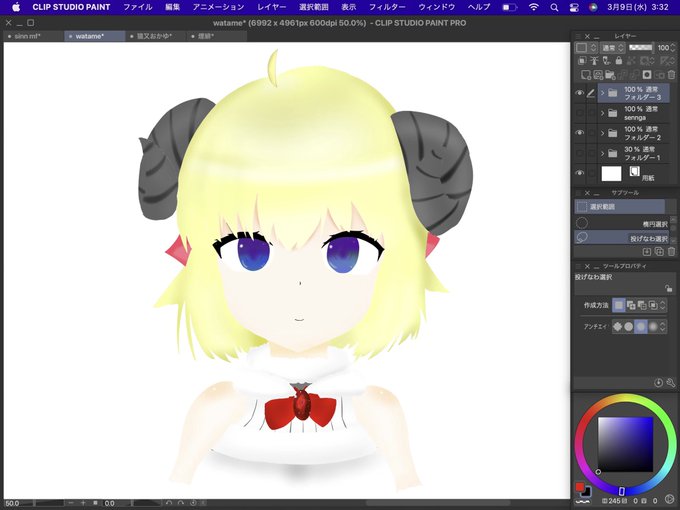This screenshot has height=510, width=680.
Task: Show the sennga folder layer
Action: [x=579, y=113]
